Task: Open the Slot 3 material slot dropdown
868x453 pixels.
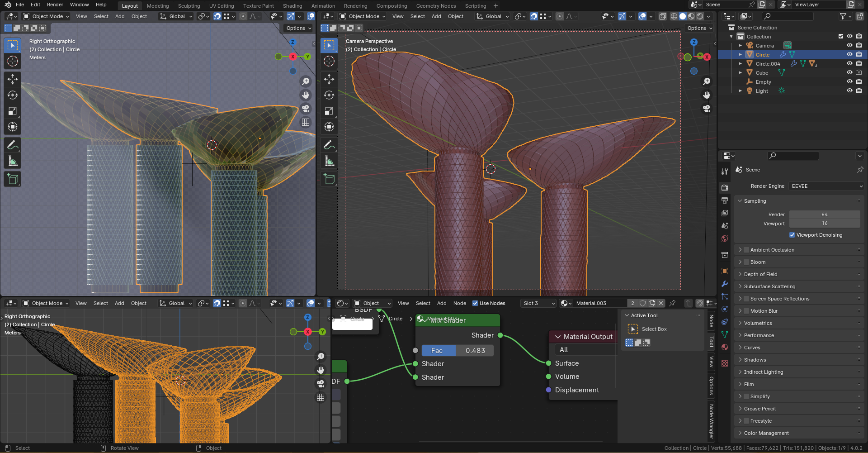Action: (x=538, y=303)
